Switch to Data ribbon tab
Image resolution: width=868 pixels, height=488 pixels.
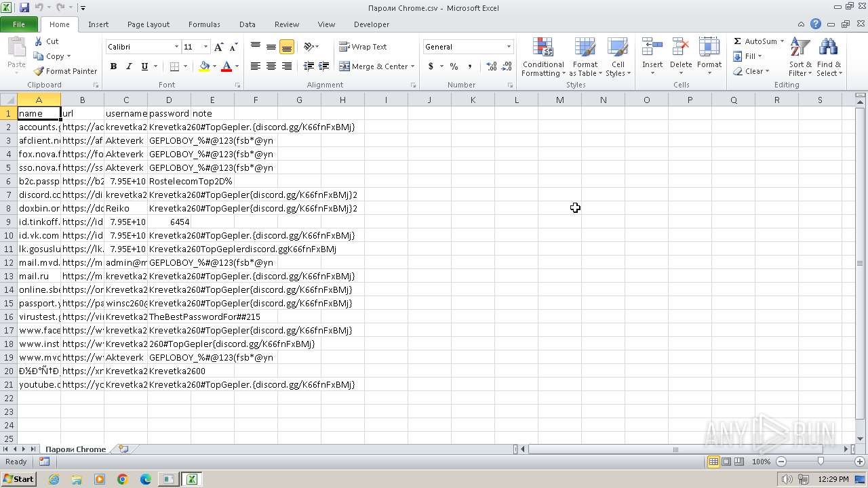(248, 24)
